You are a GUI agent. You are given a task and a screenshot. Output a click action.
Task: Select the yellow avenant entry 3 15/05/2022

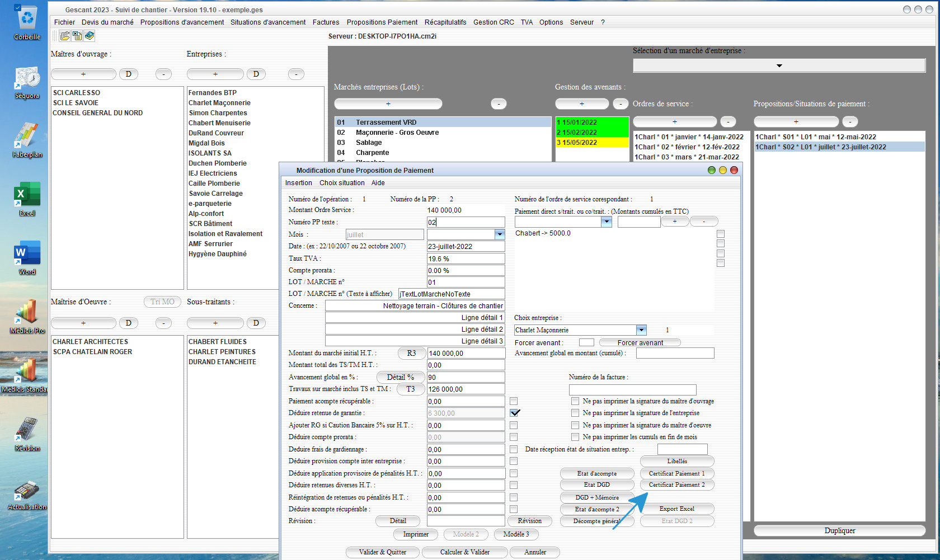coord(592,143)
